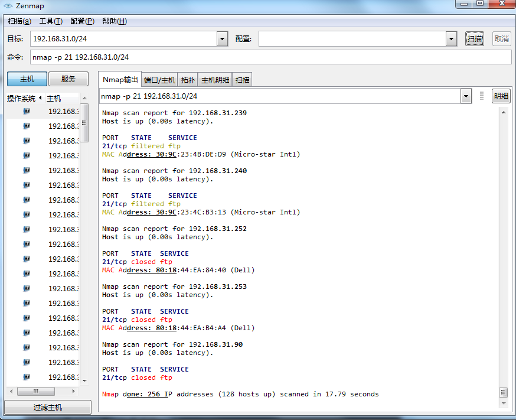Click host list vertical scrollbar up arrow

coord(84,98)
